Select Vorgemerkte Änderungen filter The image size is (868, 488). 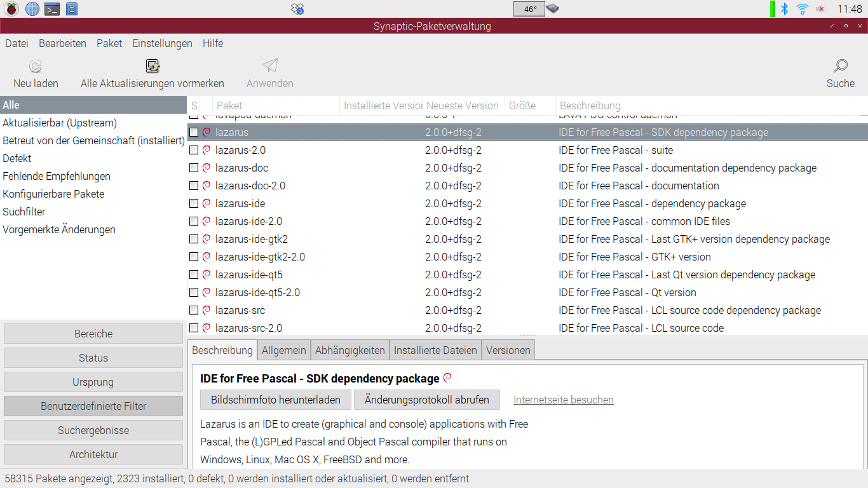tap(93, 229)
